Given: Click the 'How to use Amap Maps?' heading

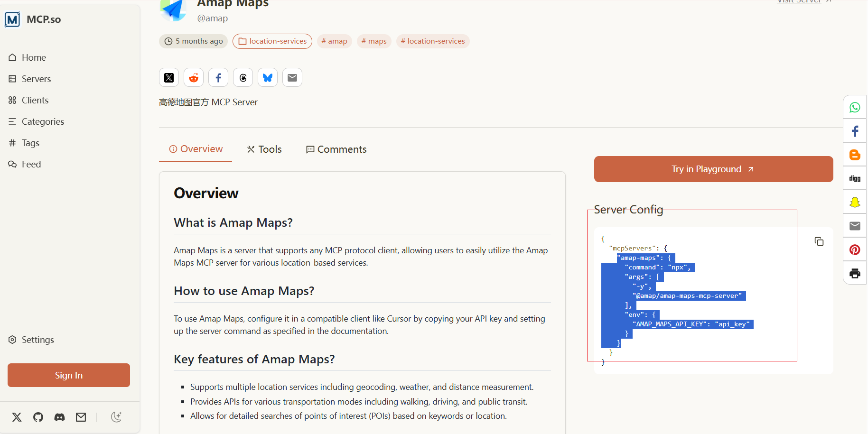Looking at the screenshot, I should 244,291.
